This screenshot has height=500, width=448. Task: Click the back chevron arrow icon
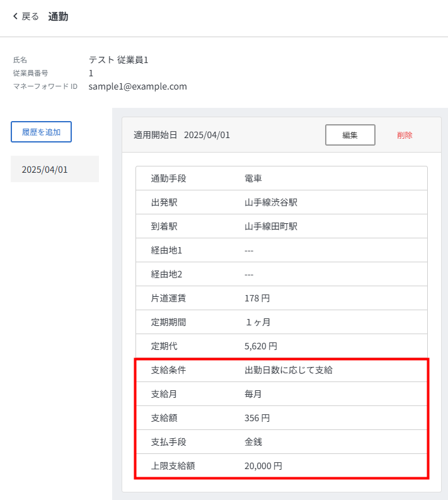pyautogui.click(x=15, y=16)
